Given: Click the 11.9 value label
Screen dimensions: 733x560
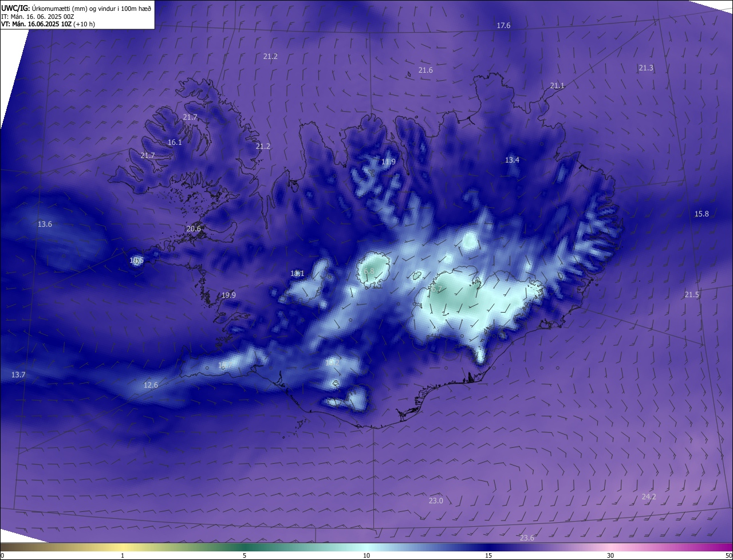Looking at the screenshot, I should coord(388,162).
